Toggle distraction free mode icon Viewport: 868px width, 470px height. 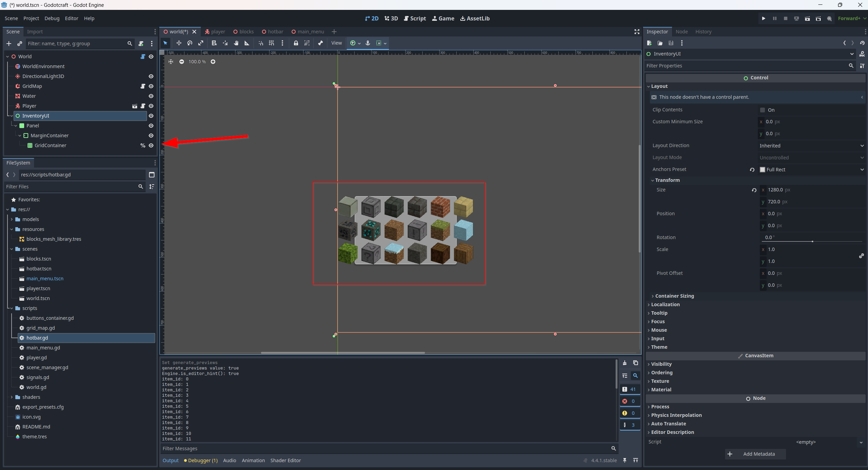tap(637, 32)
